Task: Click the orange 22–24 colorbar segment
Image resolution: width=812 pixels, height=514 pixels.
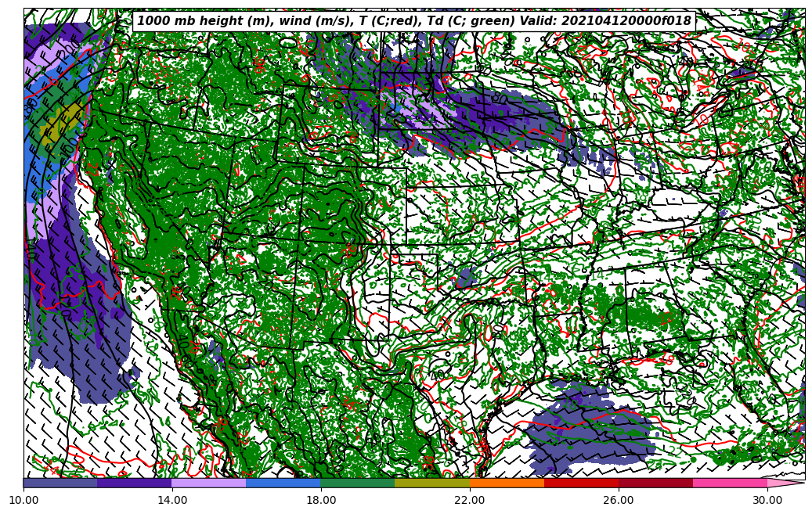Action: (507, 483)
